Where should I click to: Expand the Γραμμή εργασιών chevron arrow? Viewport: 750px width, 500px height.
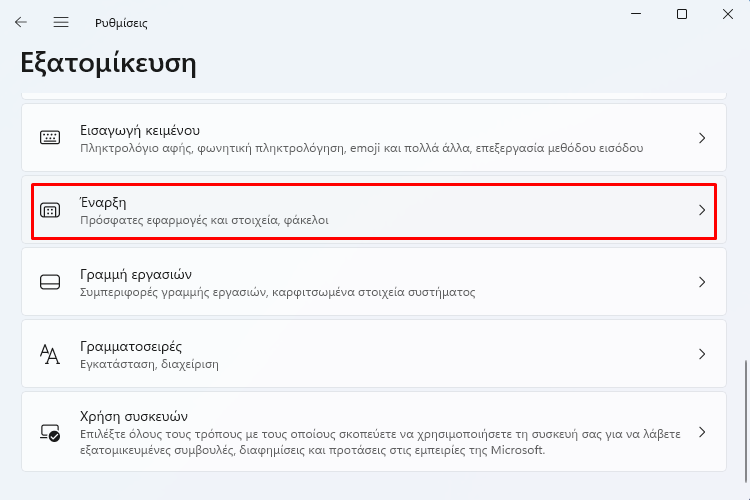coord(702,282)
